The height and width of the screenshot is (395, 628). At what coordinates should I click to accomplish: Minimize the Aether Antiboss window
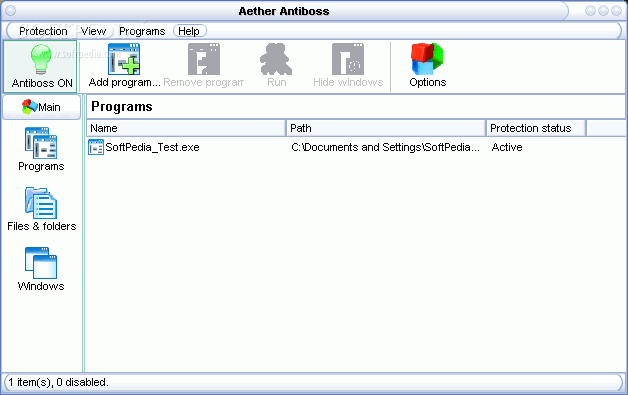click(x=590, y=10)
